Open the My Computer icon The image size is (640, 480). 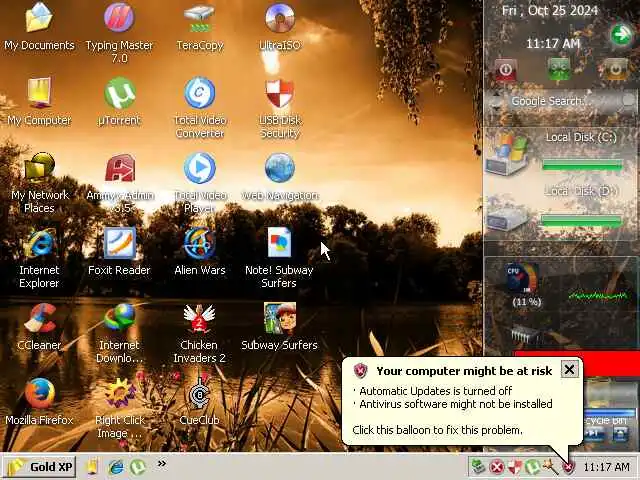tap(39, 93)
